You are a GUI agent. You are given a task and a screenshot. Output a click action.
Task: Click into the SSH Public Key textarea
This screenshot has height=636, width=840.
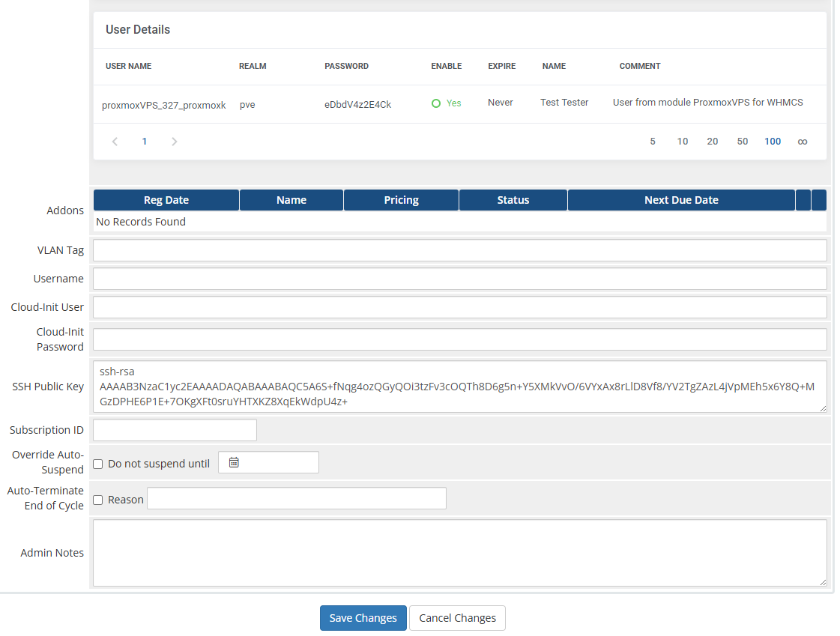tap(459, 387)
